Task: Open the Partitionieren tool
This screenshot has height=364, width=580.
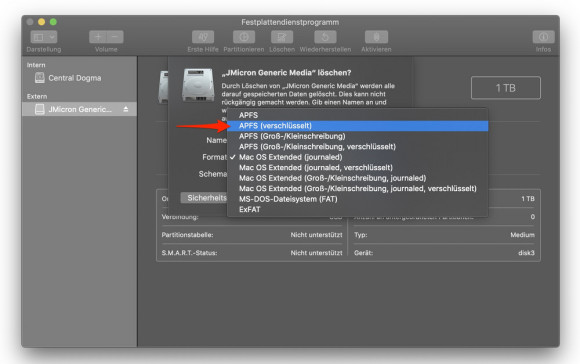Action: coord(244,37)
